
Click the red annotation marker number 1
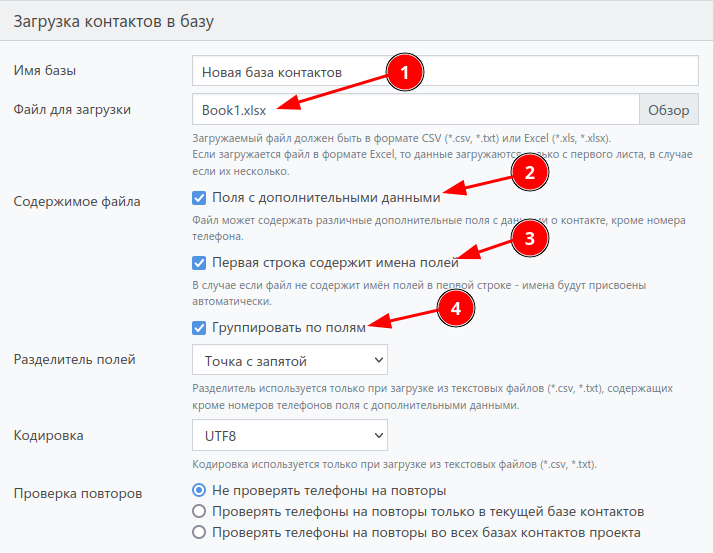(x=404, y=74)
